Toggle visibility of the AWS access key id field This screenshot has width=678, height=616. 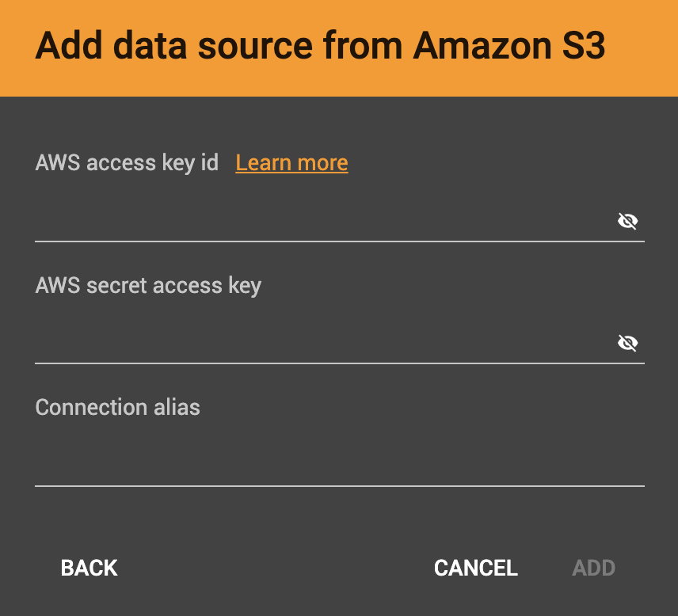click(x=627, y=220)
